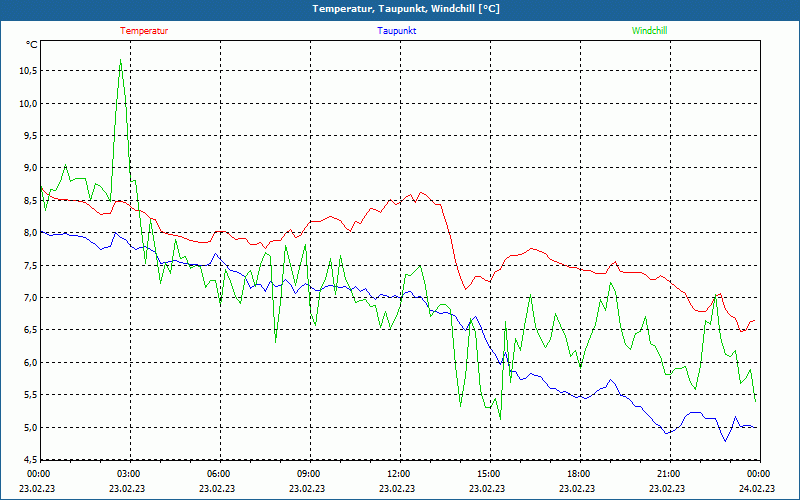Click the red Temperatur legend label
800x500 pixels.
coord(144,31)
